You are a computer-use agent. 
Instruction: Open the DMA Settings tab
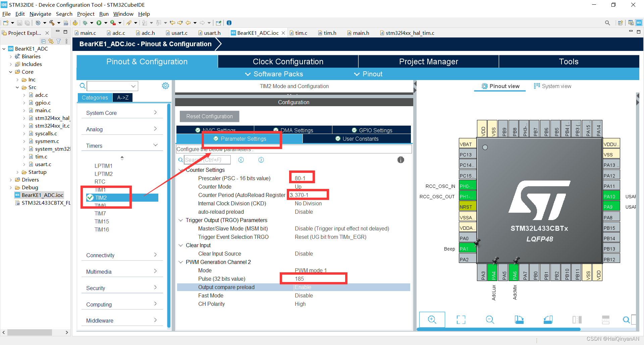(x=293, y=130)
